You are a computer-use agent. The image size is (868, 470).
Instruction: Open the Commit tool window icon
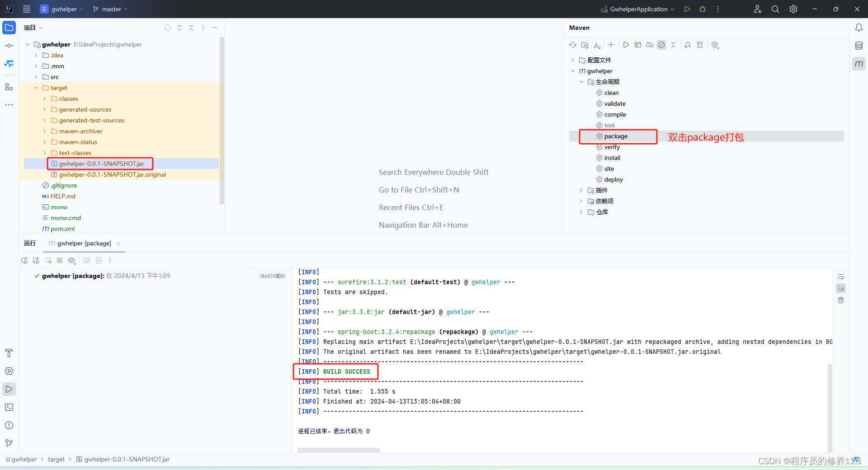click(x=9, y=45)
